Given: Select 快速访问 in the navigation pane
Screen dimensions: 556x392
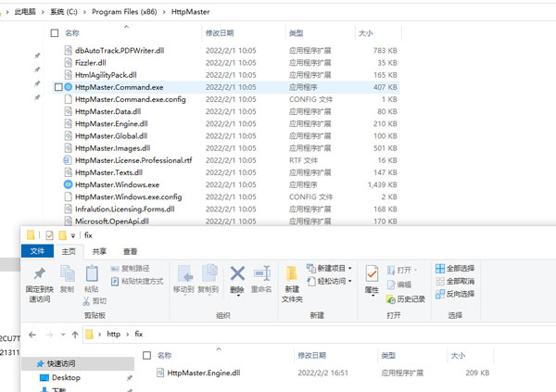Looking at the screenshot, I should tap(78, 363).
